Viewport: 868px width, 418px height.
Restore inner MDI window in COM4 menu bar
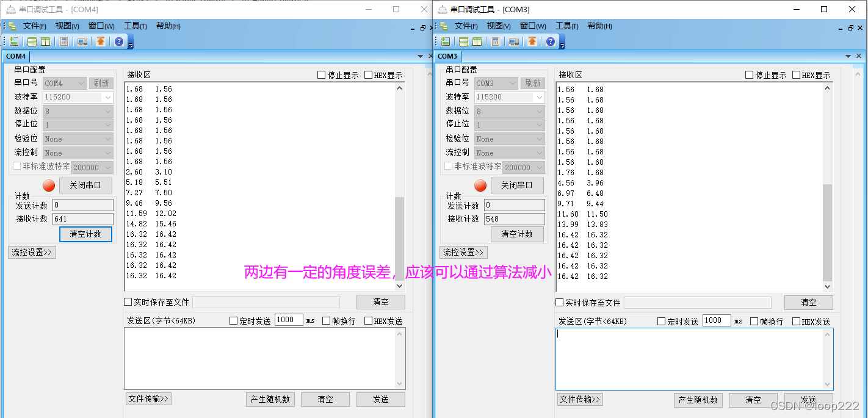click(422, 27)
